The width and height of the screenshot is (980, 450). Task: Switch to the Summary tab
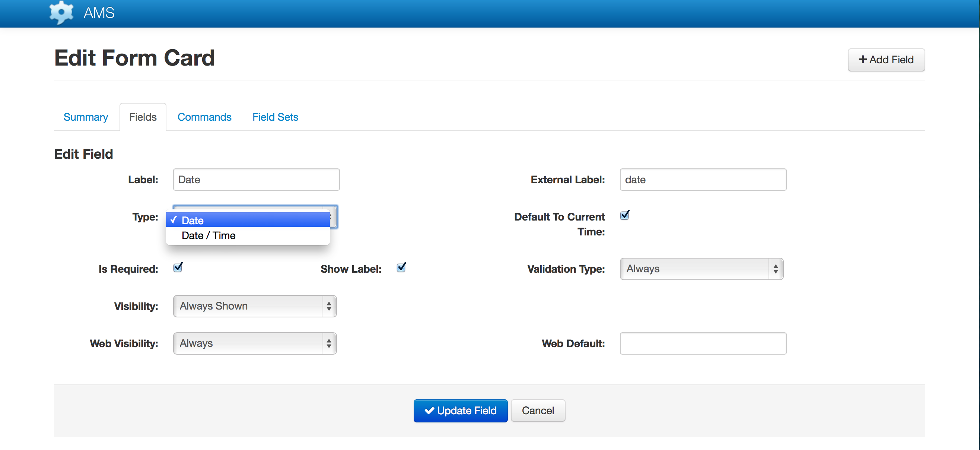86,116
